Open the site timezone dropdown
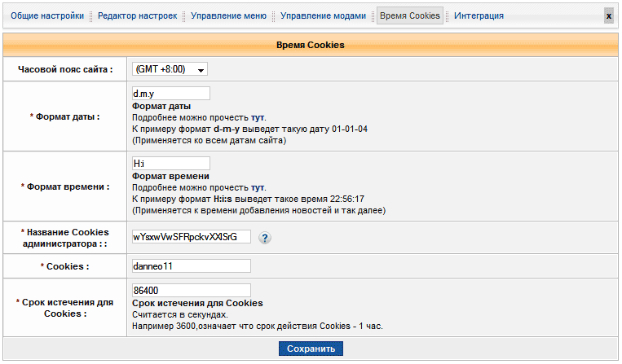This screenshot has height=364, width=622. (x=170, y=70)
